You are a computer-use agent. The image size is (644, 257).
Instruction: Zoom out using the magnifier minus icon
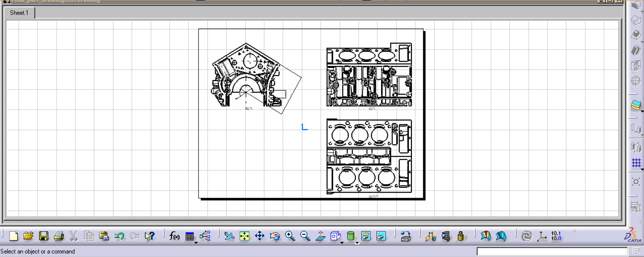pos(305,236)
